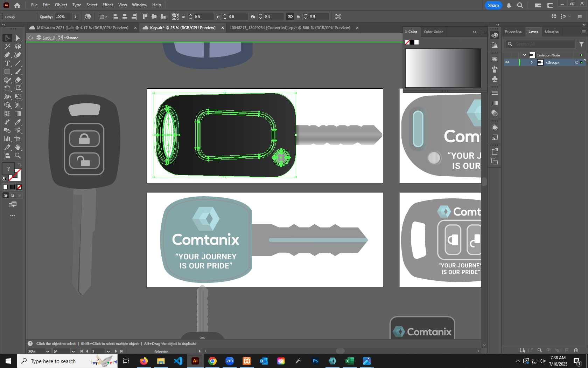Swap fill and stroke colors
Image resolution: width=588 pixels, height=368 pixels.
tap(20, 165)
